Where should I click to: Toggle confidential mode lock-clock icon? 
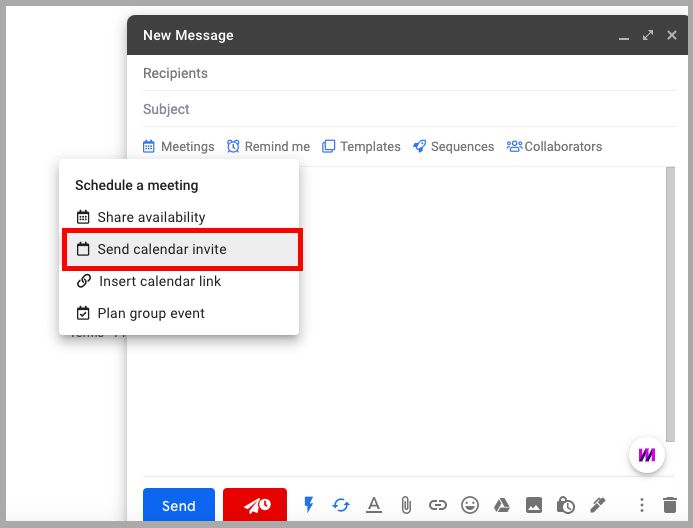pos(565,505)
